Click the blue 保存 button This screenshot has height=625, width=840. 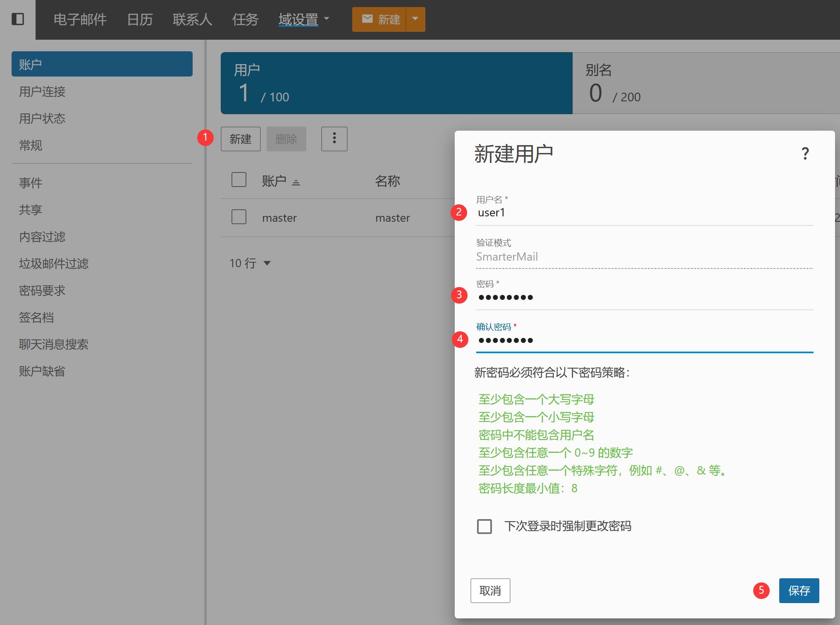(x=799, y=590)
